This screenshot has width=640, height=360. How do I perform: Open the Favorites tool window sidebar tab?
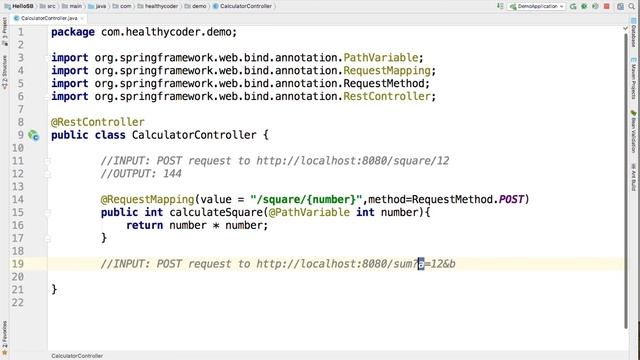click(x=4, y=338)
